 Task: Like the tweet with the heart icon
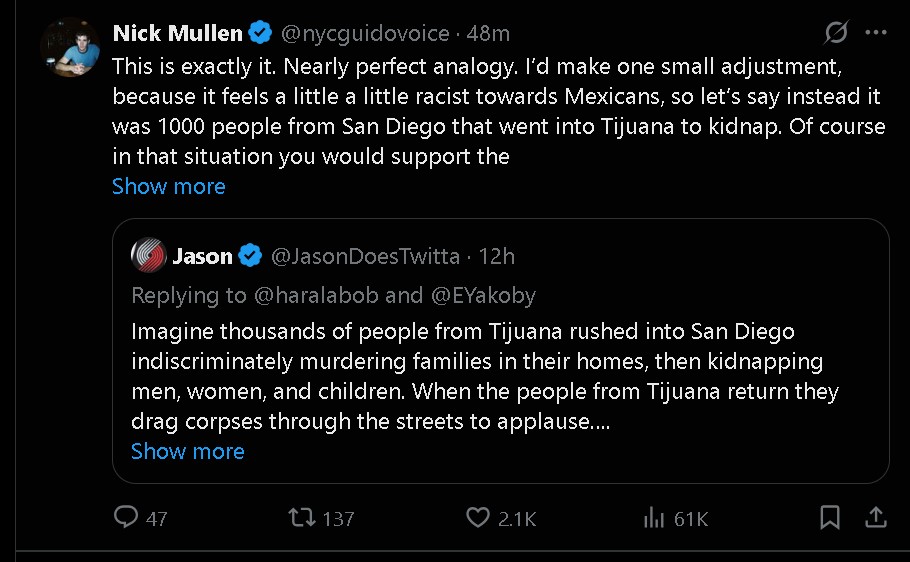coord(478,517)
